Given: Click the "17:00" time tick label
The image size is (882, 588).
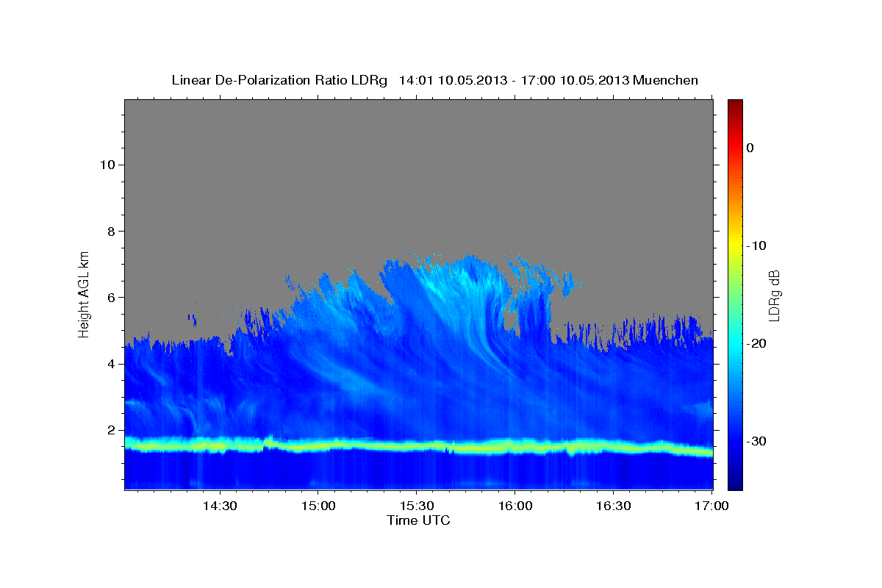Looking at the screenshot, I should click(x=711, y=506).
